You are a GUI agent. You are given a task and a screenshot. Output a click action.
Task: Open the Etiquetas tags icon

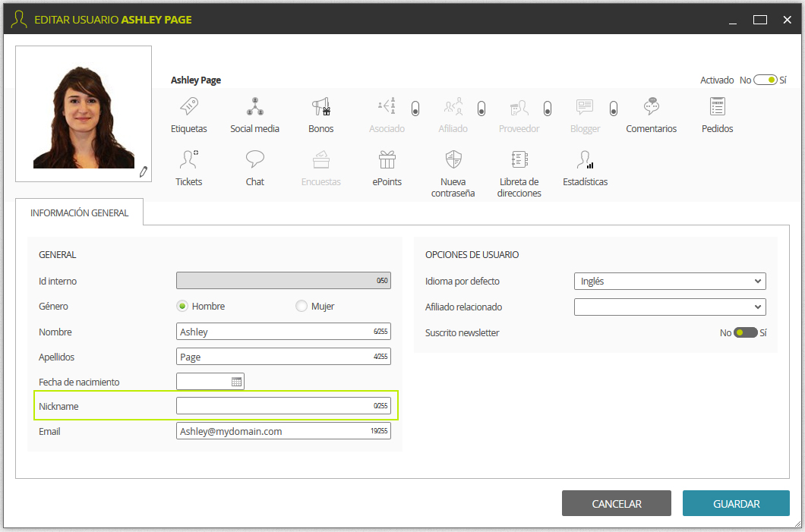[x=189, y=107]
